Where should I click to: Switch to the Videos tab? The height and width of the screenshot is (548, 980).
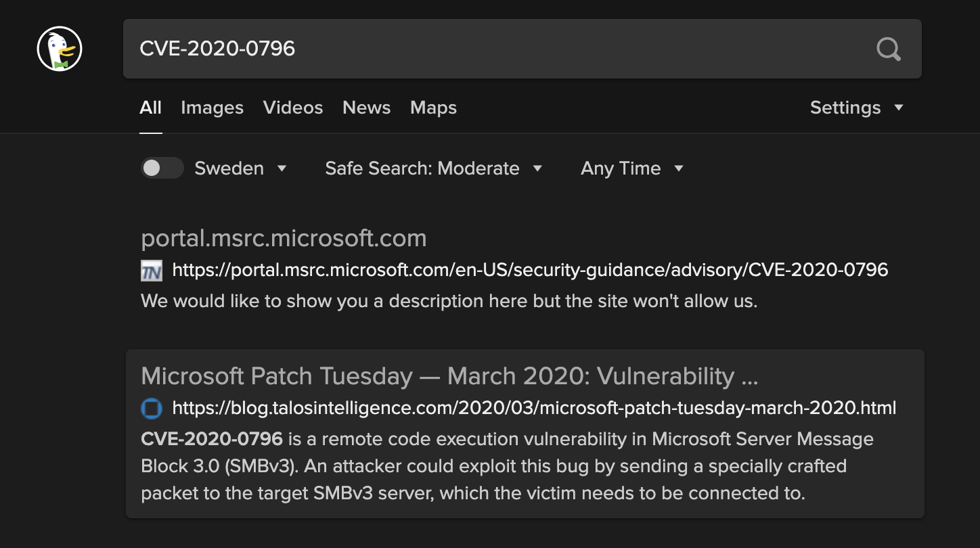pos(293,108)
